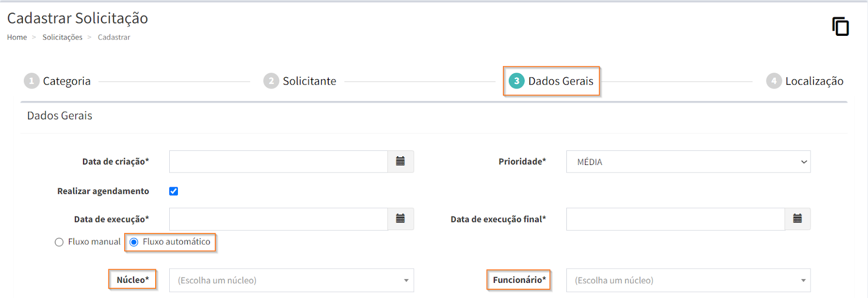
Task: Select the Fluxo automático radio button
Action: (134, 242)
